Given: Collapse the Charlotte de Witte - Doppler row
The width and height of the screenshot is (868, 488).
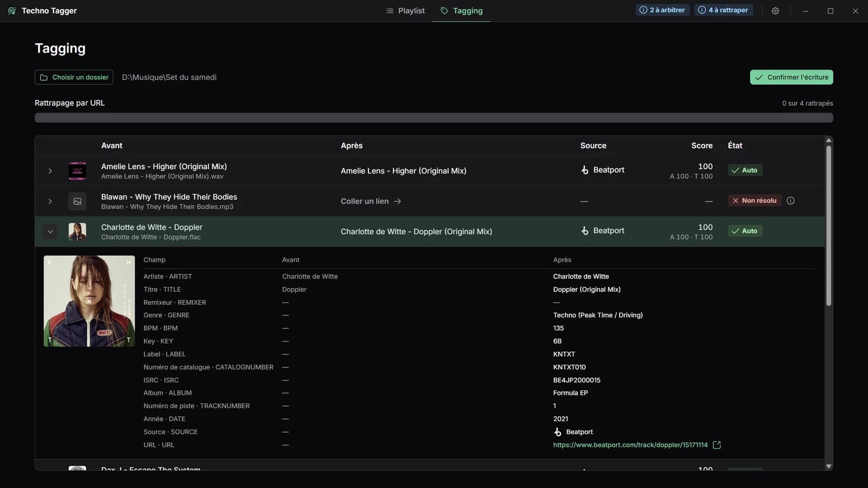Looking at the screenshot, I should 50,232.
